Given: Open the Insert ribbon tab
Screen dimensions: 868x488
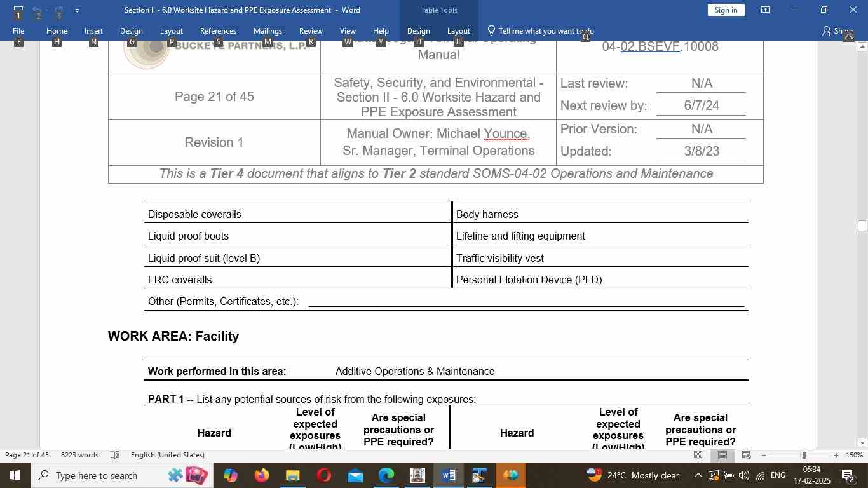Looking at the screenshot, I should 93,30.
